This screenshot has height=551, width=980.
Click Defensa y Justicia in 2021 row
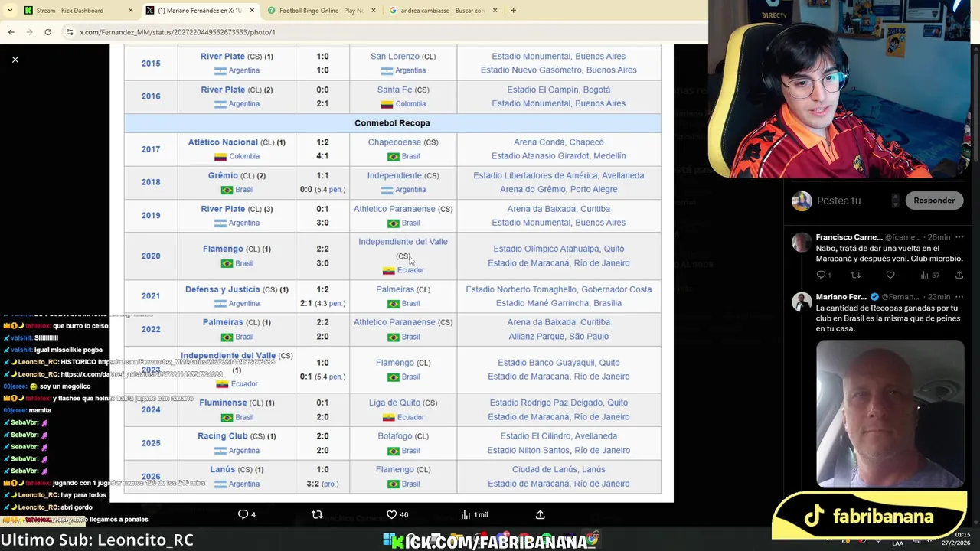point(223,289)
